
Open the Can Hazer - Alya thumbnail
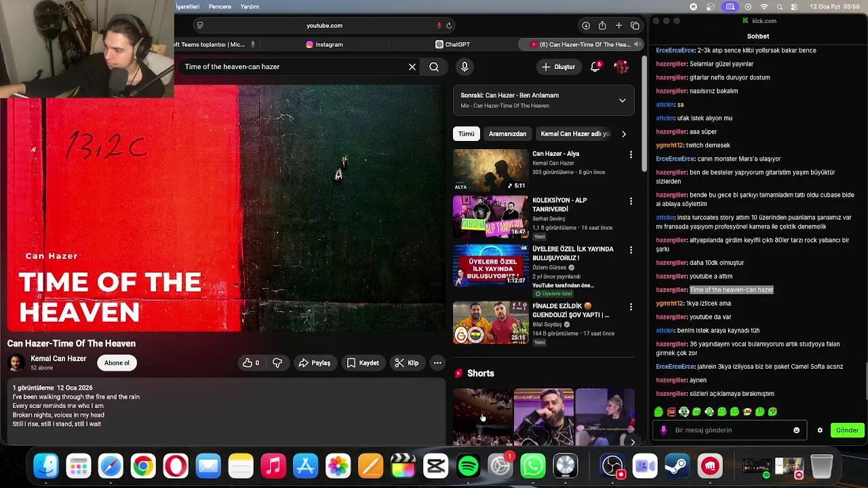point(490,170)
